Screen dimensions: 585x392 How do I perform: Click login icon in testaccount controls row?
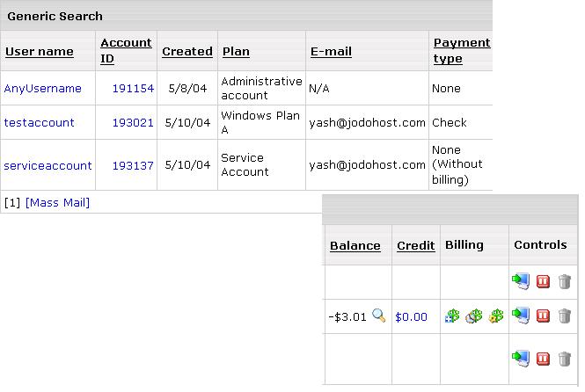pos(521,316)
